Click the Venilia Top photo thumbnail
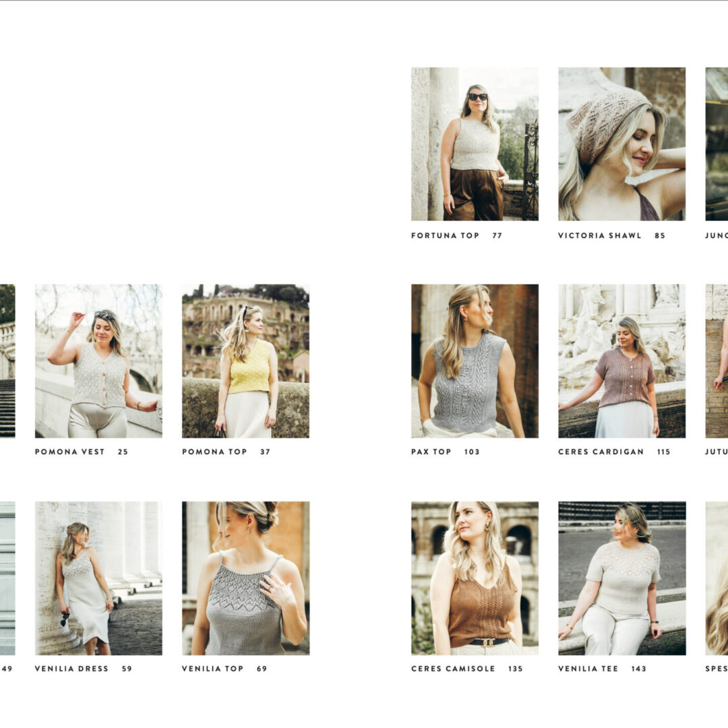The height and width of the screenshot is (728, 728). tap(245, 578)
